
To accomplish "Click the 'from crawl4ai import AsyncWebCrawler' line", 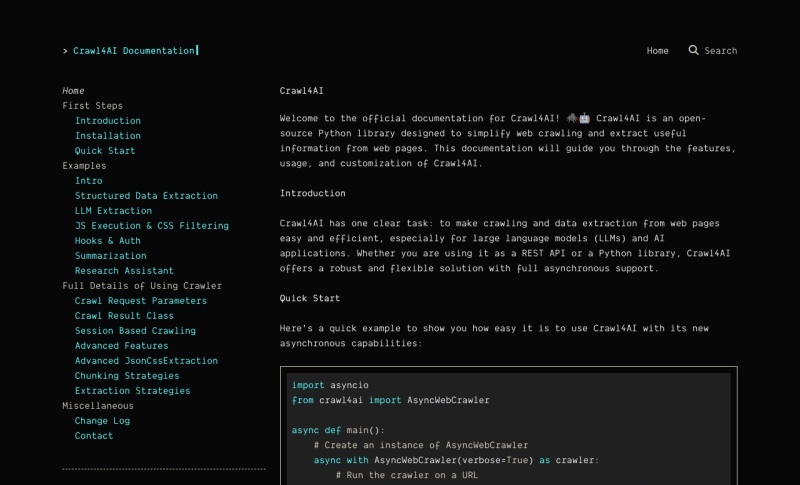I will (390, 400).
